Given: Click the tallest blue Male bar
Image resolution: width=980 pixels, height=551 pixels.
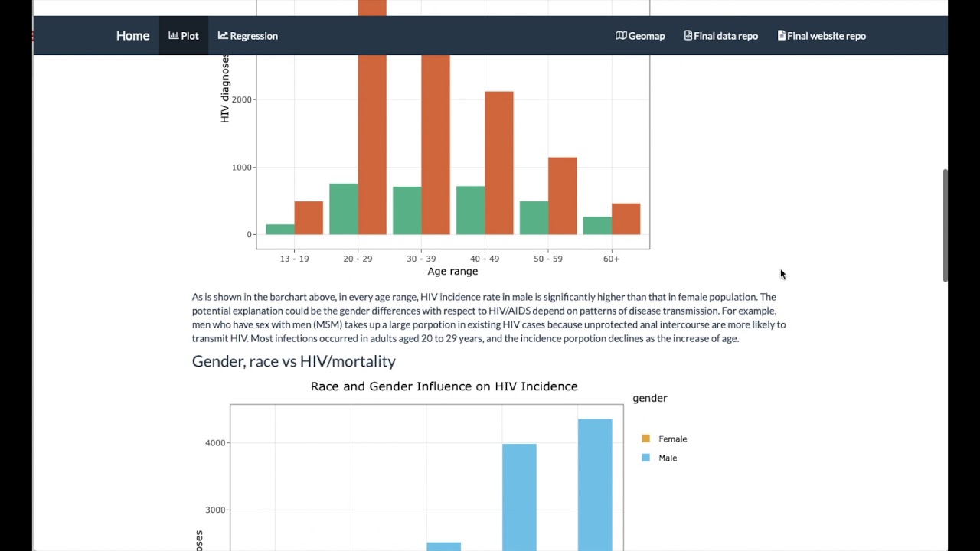Looking at the screenshot, I should [595, 484].
